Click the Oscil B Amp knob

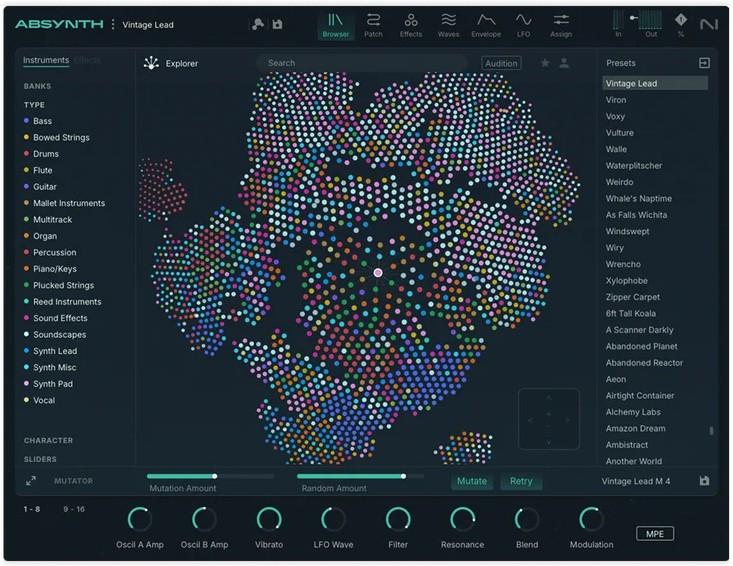coord(204,519)
